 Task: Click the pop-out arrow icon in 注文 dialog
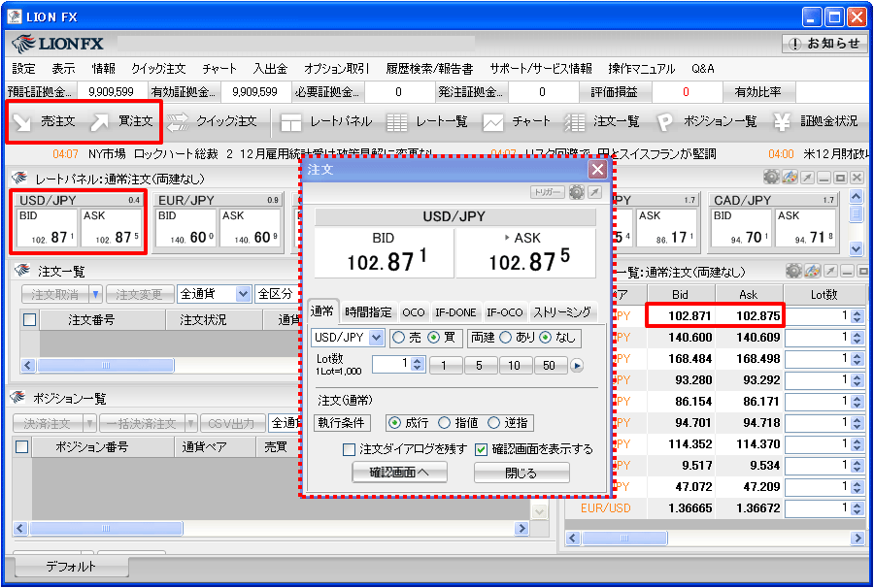click(594, 192)
